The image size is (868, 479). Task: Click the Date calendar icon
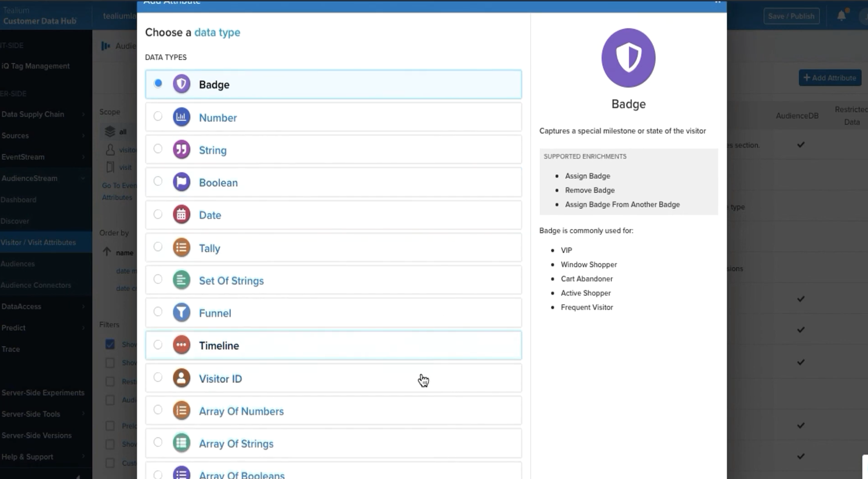(181, 215)
